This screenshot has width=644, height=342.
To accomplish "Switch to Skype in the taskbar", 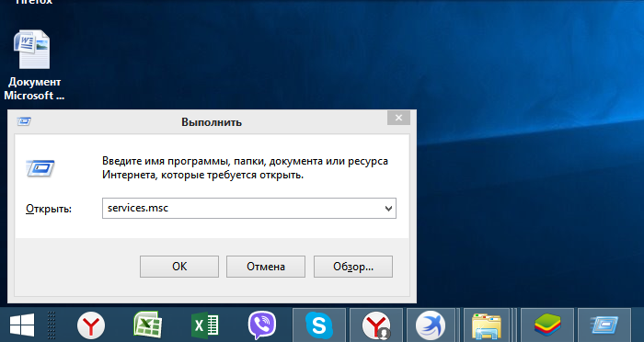I will pyautogui.click(x=319, y=325).
